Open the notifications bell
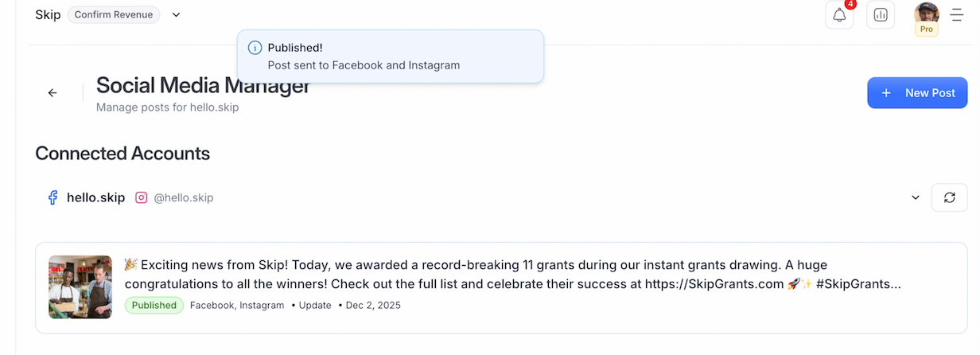This screenshot has width=980, height=355. pyautogui.click(x=839, y=15)
